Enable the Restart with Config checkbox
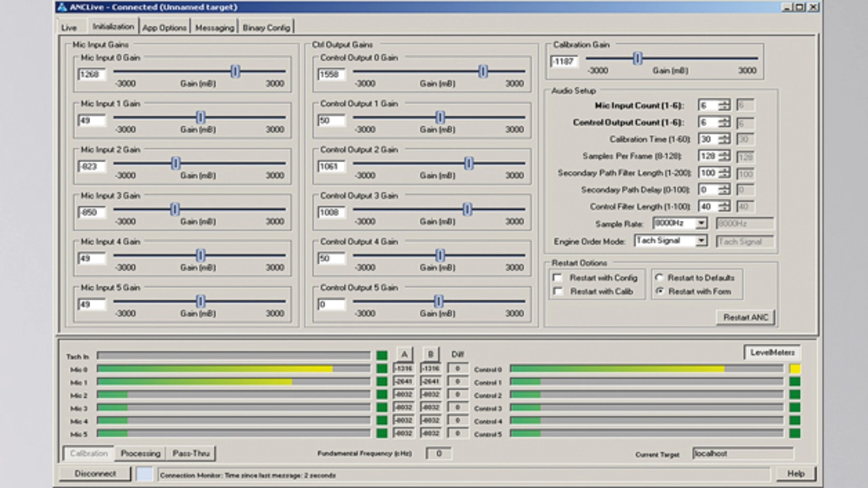868x488 pixels. (x=557, y=278)
